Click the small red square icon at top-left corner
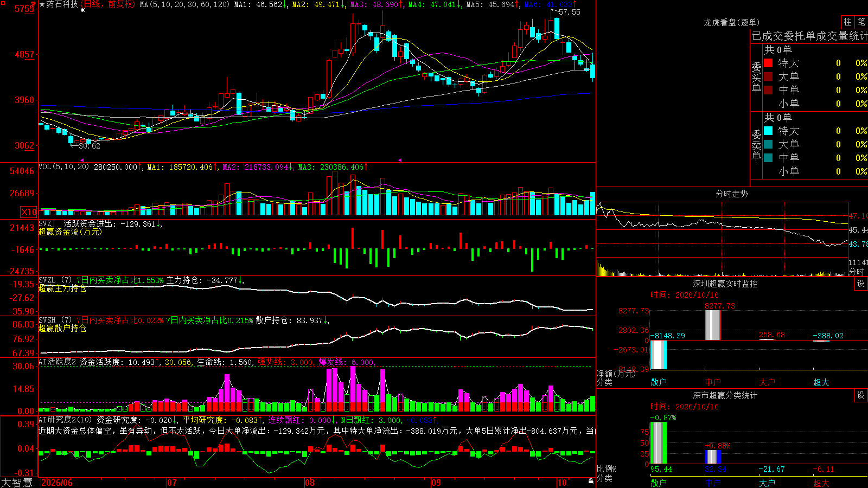868x488 pixels. tap(2, 2)
